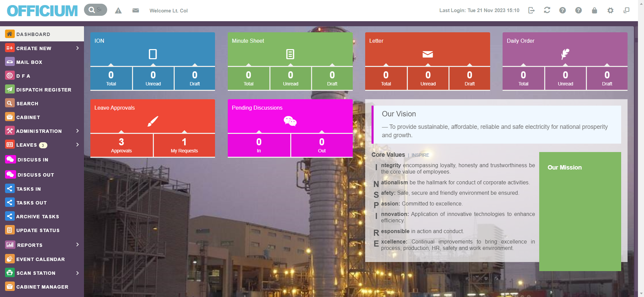The width and height of the screenshot is (644, 297).
Task: Expand the Reports menu chevron
Action: coord(78,245)
